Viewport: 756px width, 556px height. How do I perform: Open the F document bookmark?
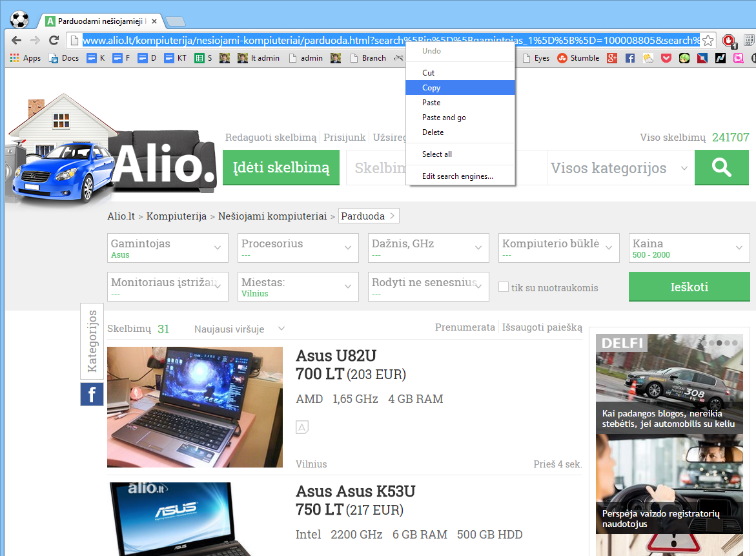pyautogui.click(x=121, y=58)
